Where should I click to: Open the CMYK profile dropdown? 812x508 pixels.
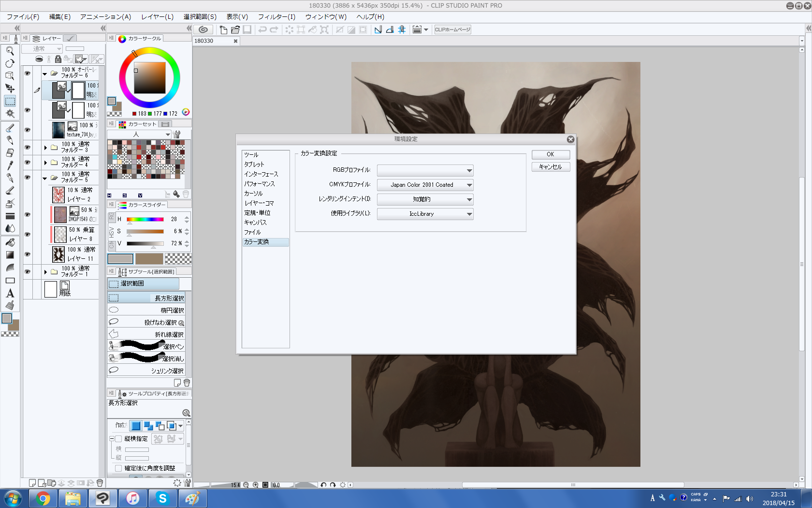[x=425, y=185]
